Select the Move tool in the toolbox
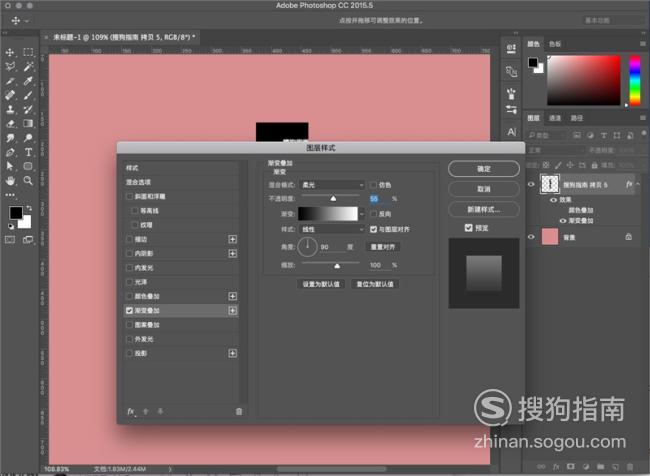The width and height of the screenshot is (650, 476). 10,52
